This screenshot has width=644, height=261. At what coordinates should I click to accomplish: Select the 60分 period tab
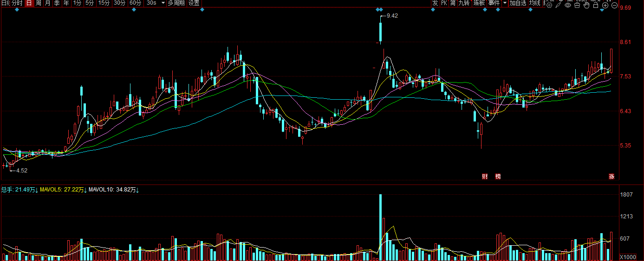tap(135, 3)
